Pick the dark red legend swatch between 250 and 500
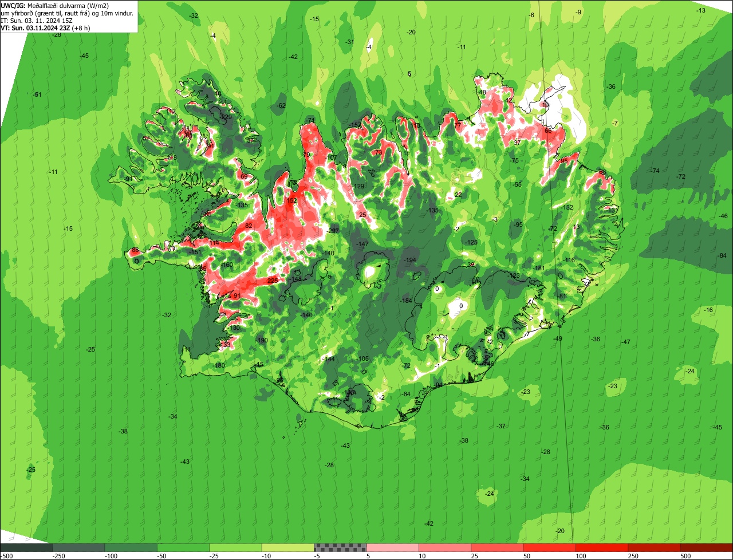The image size is (733, 560). click(655, 547)
